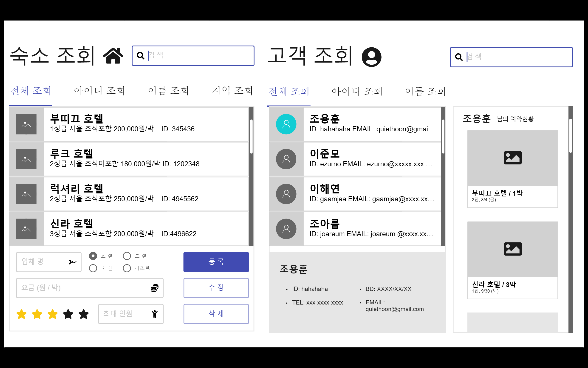Screen dimensions: 588x368
Task: Set rating to two stars
Action: [x=37, y=314]
